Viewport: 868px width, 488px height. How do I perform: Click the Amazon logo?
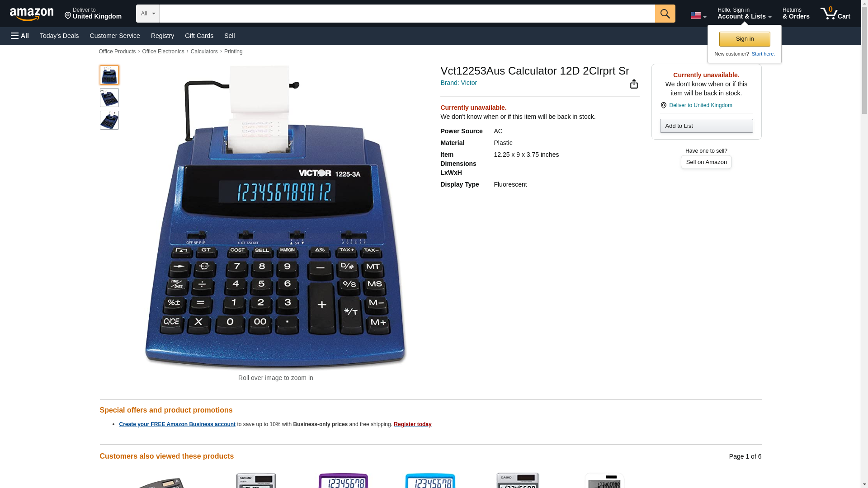tap(32, 14)
